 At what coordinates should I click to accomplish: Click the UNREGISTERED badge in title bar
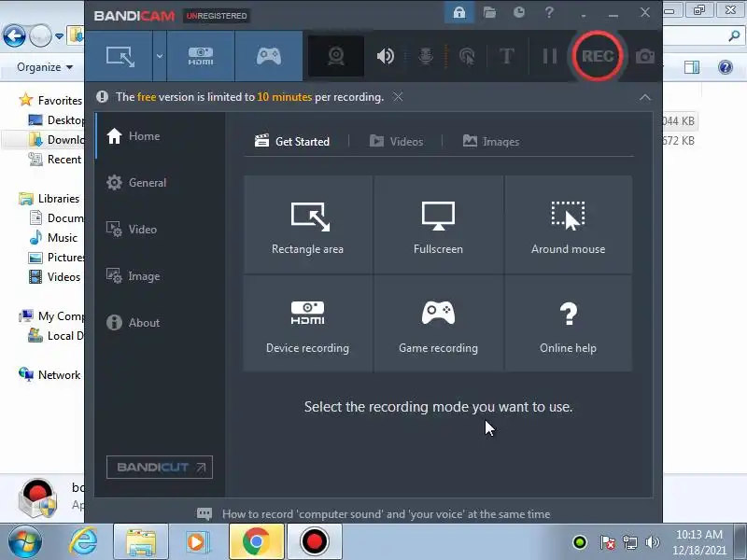217,16
